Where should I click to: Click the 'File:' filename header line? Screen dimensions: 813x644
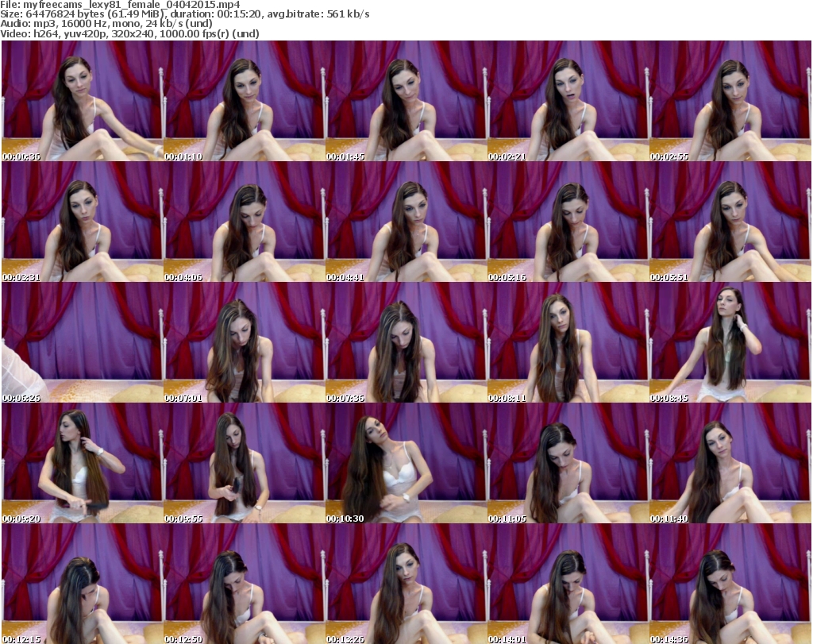point(121,5)
